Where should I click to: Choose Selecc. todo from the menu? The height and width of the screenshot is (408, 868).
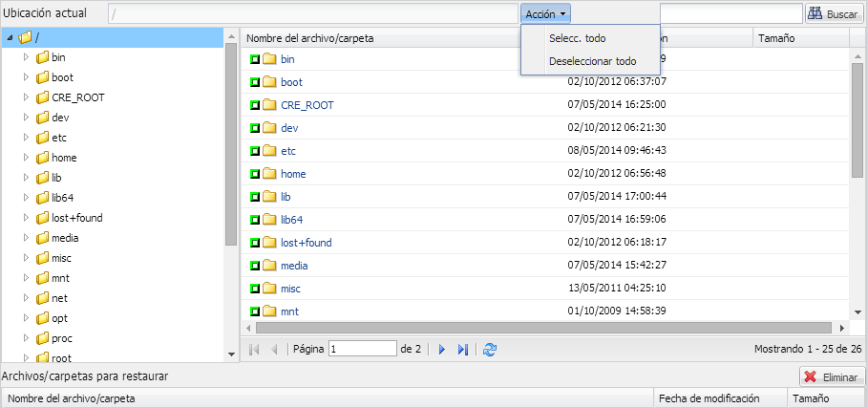(x=578, y=38)
